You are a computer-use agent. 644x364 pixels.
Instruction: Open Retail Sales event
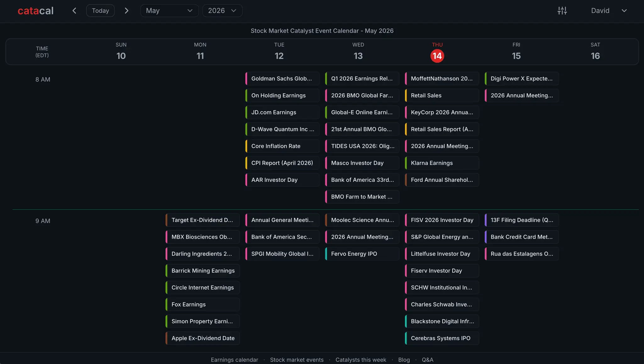tap(442, 95)
